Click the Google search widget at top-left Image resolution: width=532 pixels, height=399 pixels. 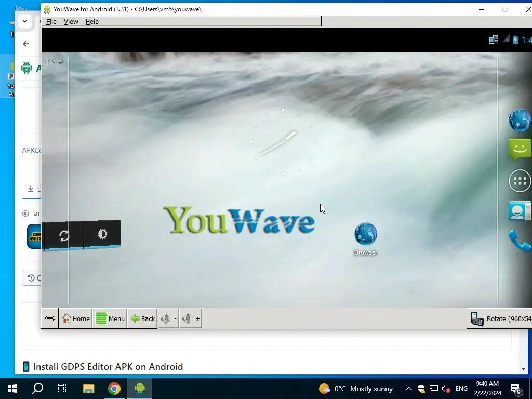[x=55, y=61]
